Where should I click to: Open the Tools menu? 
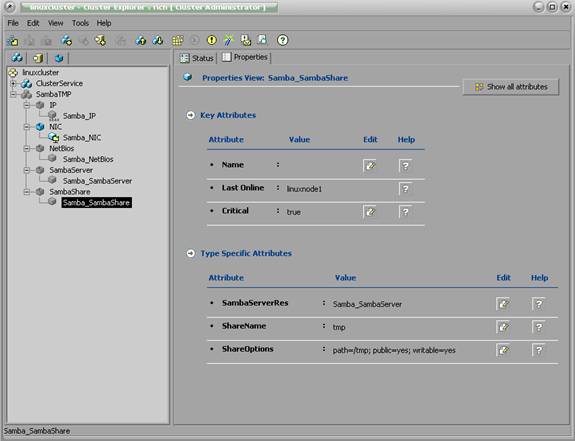tap(80, 23)
